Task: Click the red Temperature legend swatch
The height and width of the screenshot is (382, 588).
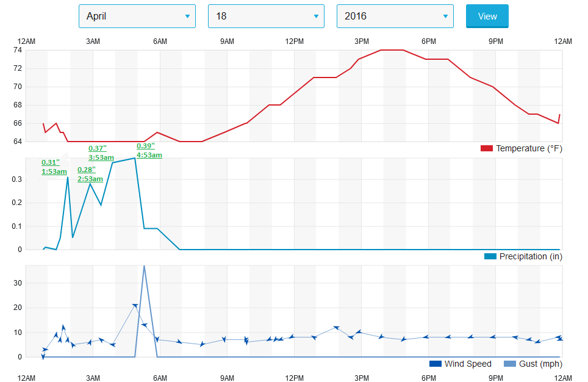Action: [x=486, y=148]
